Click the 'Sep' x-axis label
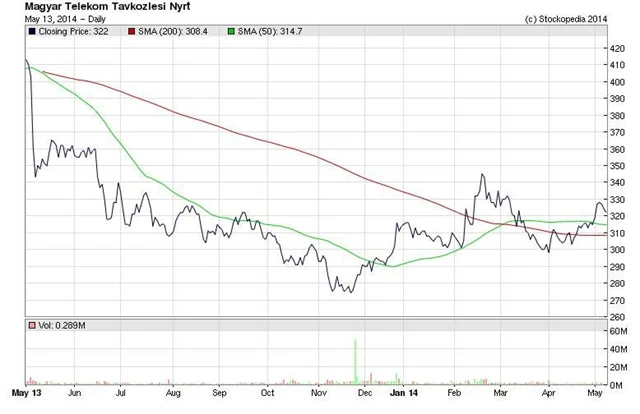The height and width of the screenshot is (414, 640). coord(219,393)
